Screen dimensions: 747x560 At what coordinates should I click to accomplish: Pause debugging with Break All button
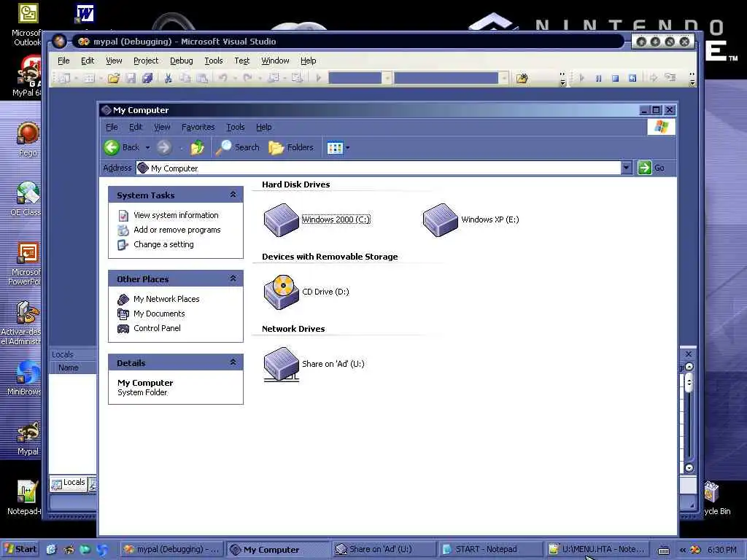pyautogui.click(x=598, y=78)
